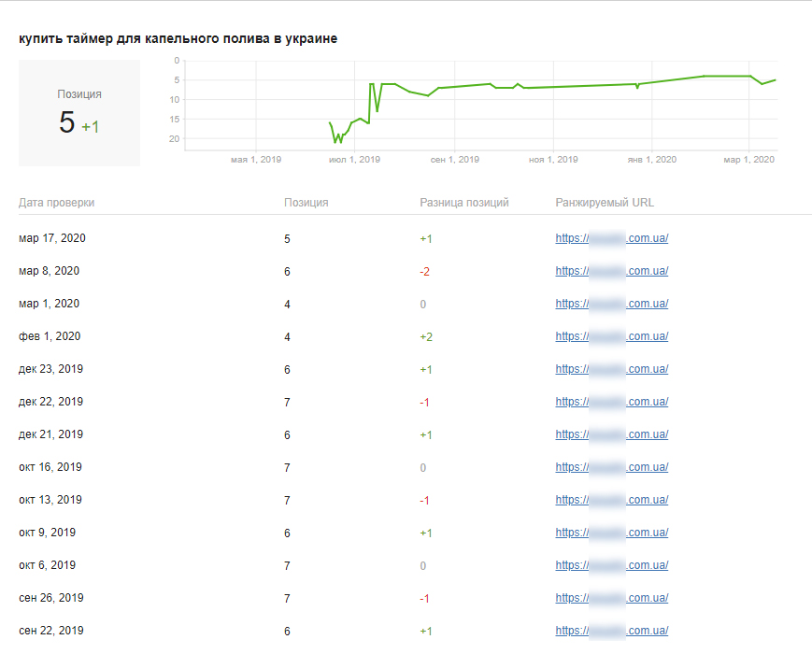The width and height of the screenshot is (812, 654).
Task: Click the chart axis label "ноя 1, 2019"
Action: pos(553,160)
